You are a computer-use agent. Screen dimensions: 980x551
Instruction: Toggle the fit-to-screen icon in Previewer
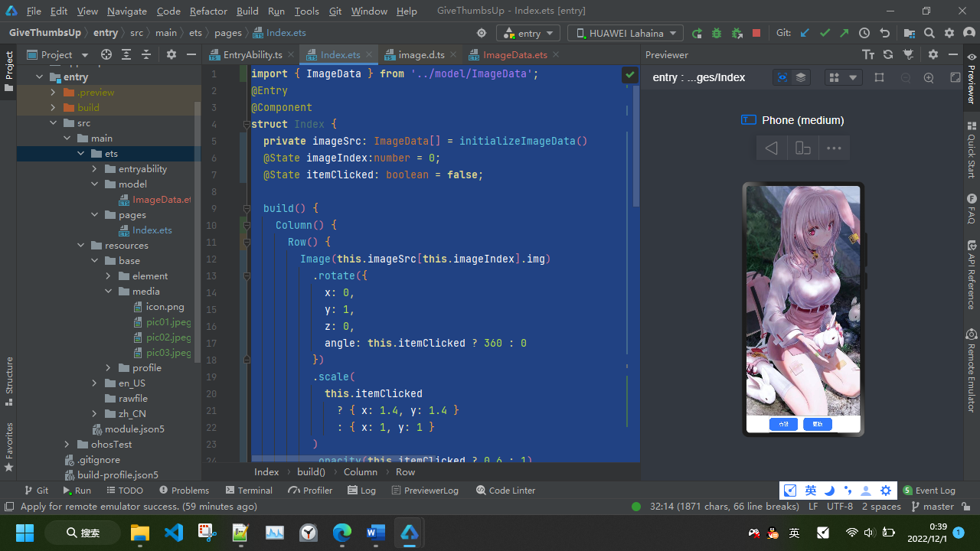point(955,77)
